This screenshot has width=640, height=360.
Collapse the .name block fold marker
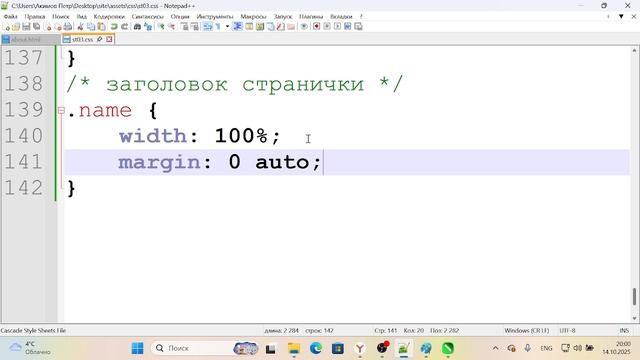(61, 110)
